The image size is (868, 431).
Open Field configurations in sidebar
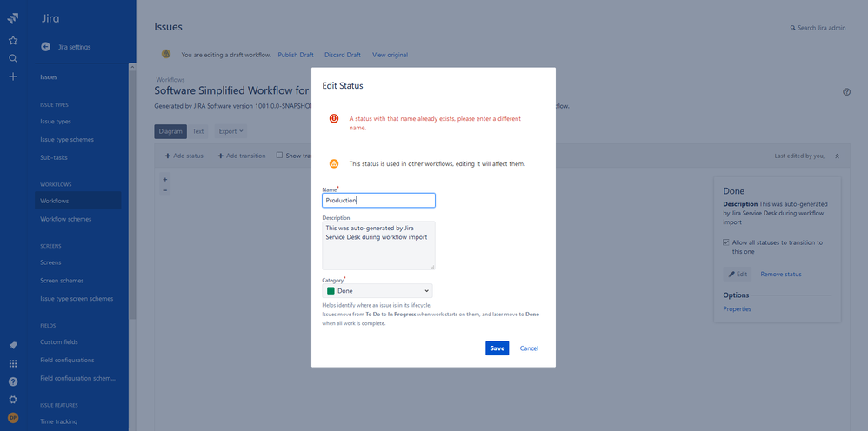[x=67, y=361]
